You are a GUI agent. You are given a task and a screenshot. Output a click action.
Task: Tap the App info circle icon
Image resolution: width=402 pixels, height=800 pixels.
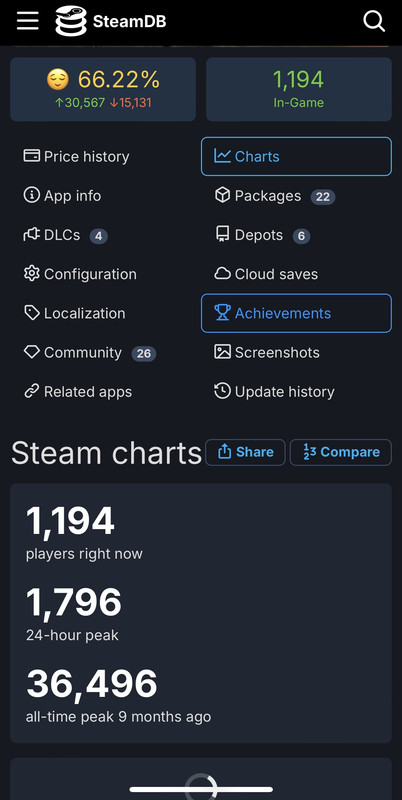click(32, 195)
